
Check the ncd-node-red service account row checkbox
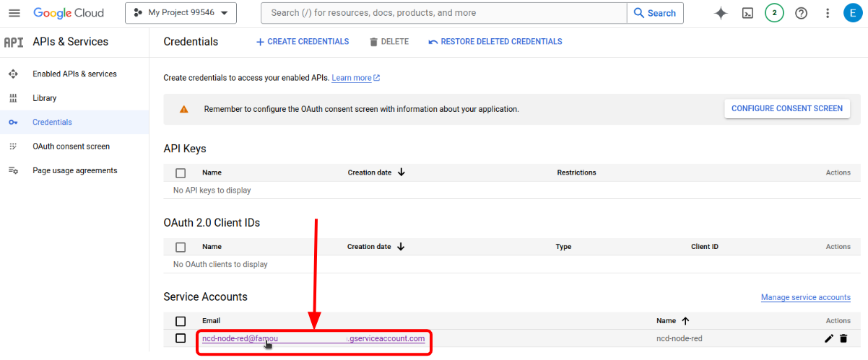(181, 338)
